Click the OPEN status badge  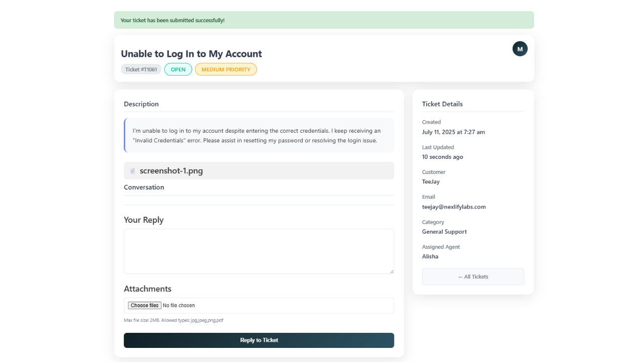pyautogui.click(x=178, y=69)
